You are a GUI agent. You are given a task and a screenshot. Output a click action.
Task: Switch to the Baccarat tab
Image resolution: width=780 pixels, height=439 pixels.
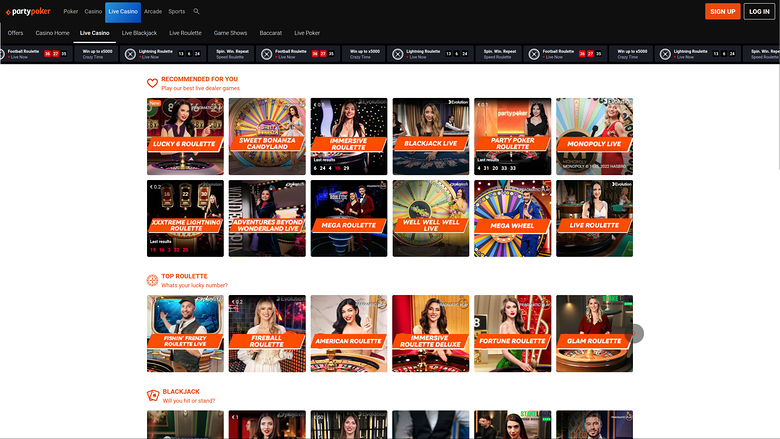271,33
